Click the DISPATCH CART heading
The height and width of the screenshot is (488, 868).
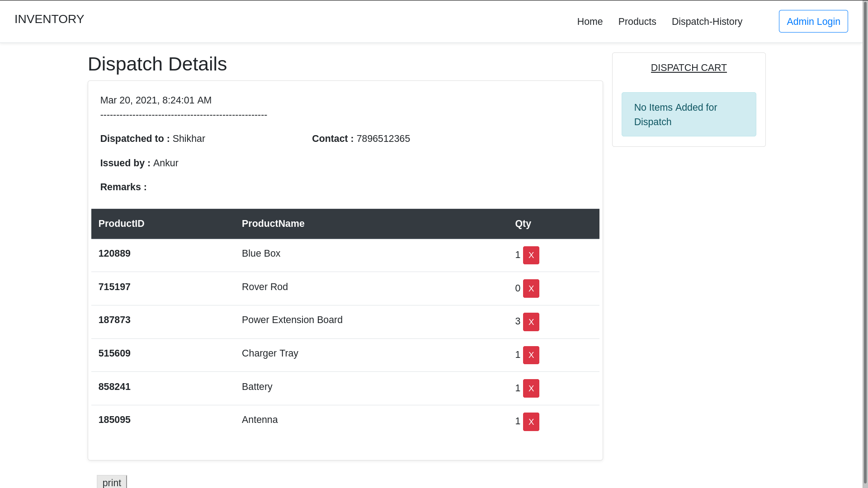coord(689,68)
